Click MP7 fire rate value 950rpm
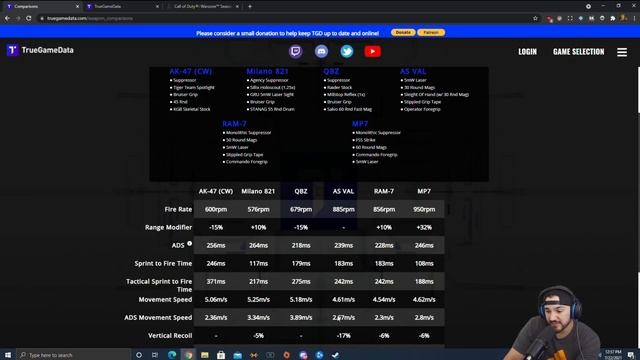 [x=424, y=209]
